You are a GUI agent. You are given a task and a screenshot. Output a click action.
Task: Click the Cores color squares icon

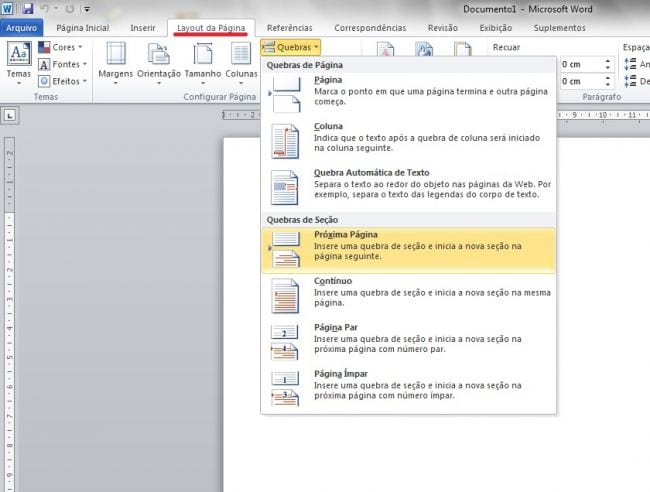pyautogui.click(x=44, y=47)
